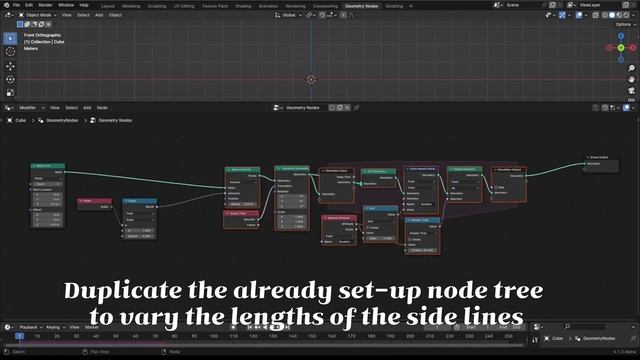640x360 pixels.
Task: Switch to solid viewport shading
Action: (612, 15)
